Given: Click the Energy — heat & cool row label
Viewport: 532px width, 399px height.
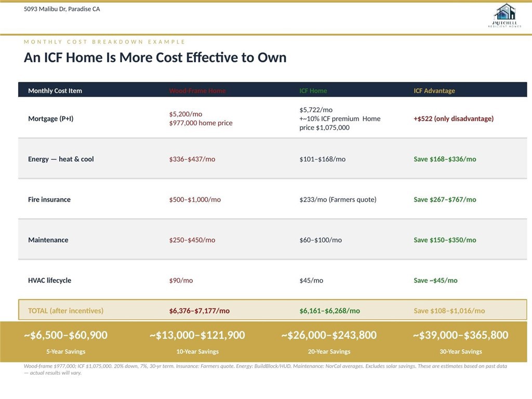Looking at the screenshot, I should click(x=61, y=159).
